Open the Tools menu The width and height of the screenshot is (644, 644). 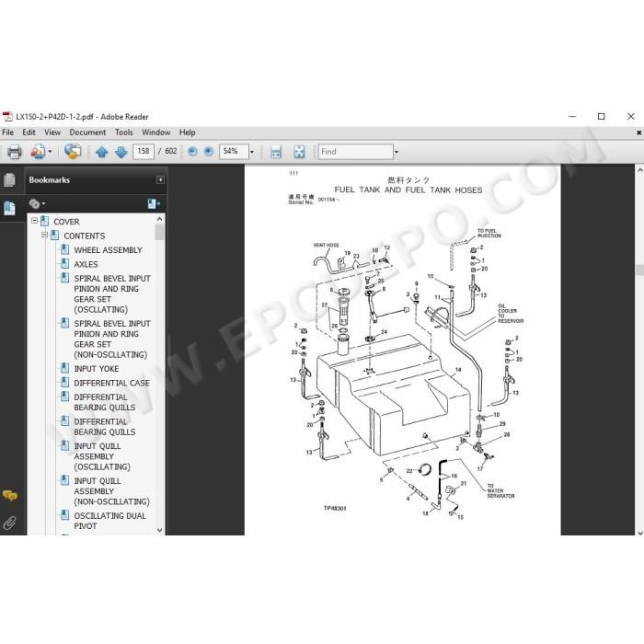click(x=123, y=132)
